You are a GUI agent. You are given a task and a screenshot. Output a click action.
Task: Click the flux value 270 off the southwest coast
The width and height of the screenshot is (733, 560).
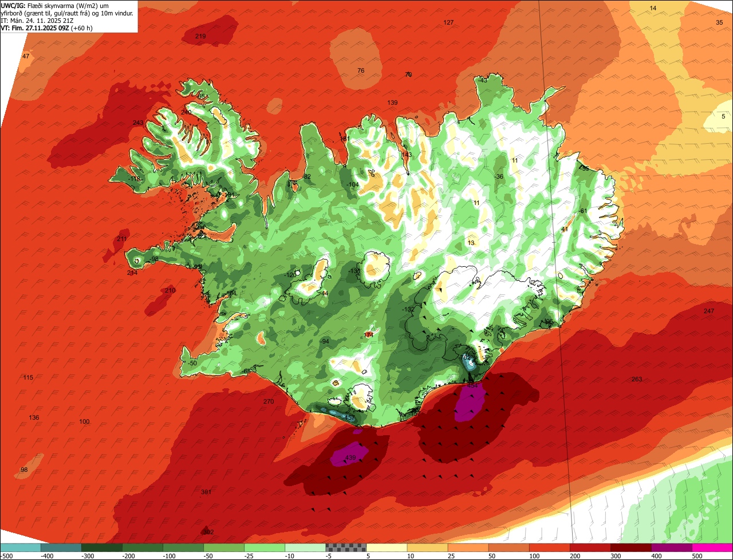click(x=269, y=401)
